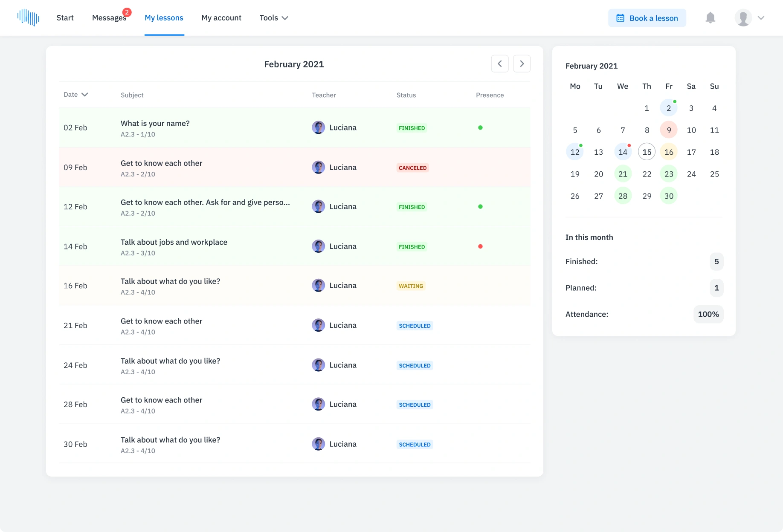The height and width of the screenshot is (532, 783).
Task: Click the Messages unread badge
Action: [x=127, y=12]
